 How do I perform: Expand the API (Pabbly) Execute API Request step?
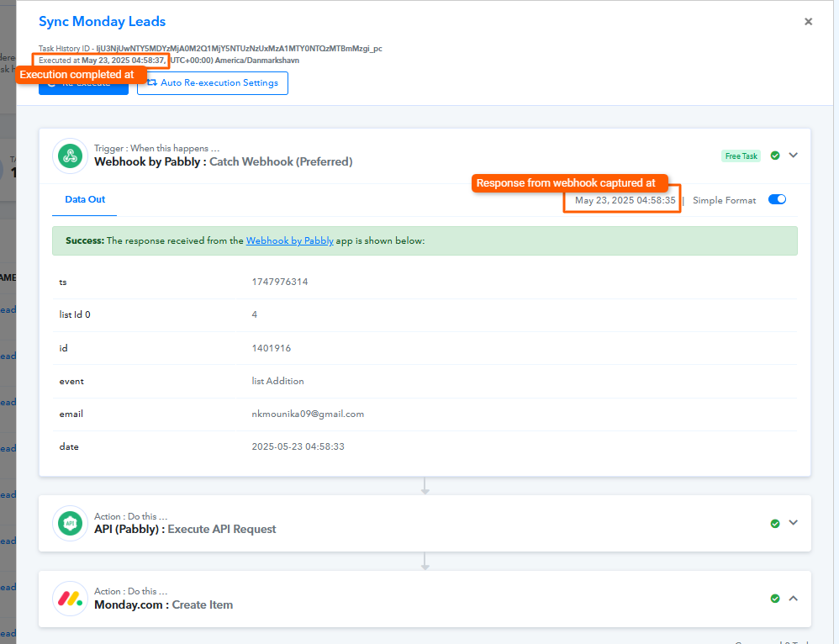coord(793,523)
